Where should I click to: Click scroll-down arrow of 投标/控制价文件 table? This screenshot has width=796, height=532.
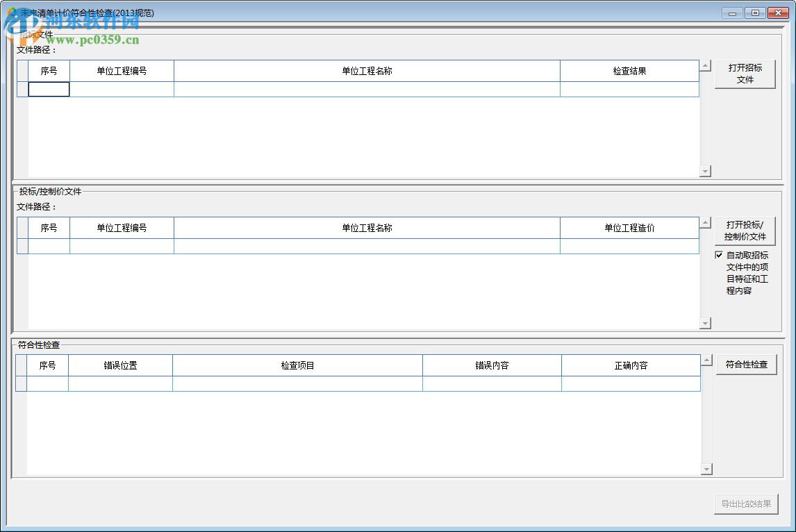coord(705,323)
